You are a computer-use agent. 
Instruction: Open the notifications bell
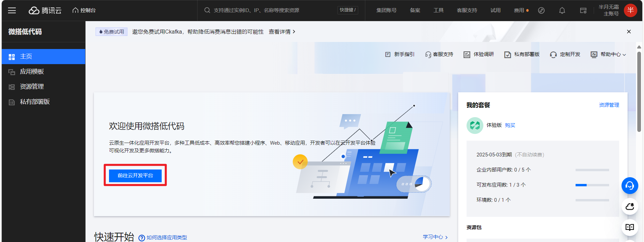pyautogui.click(x=562, y=10)
